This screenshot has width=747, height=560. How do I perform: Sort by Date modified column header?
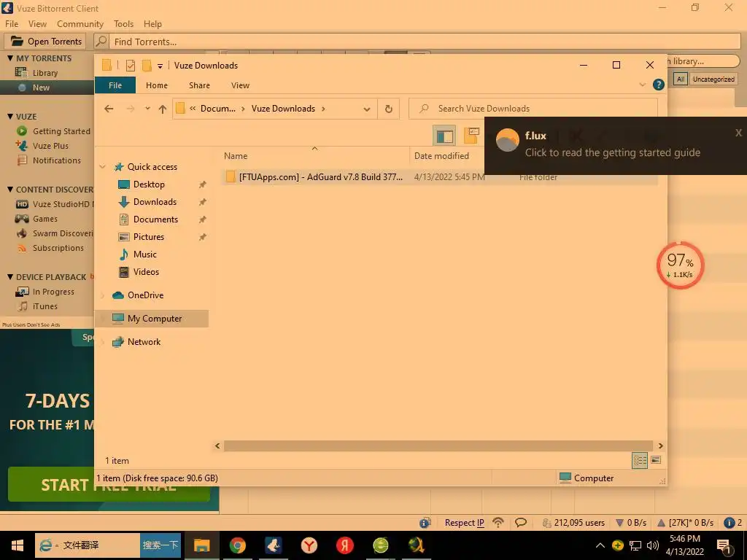pyautogui.click(x=441, y=156)
